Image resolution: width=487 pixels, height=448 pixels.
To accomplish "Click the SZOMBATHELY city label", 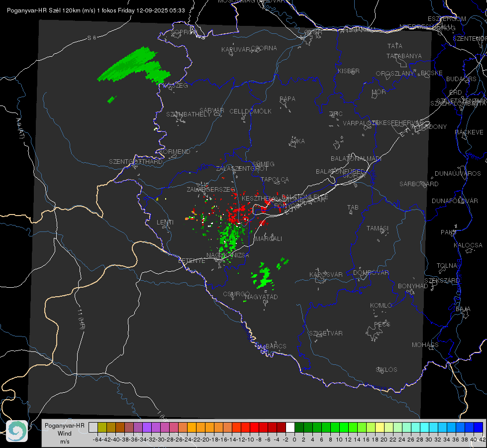I will tap(189, 114).
